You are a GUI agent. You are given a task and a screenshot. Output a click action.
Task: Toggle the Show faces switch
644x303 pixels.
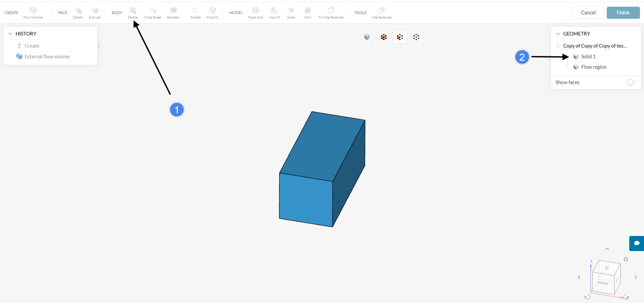(631, 82)
